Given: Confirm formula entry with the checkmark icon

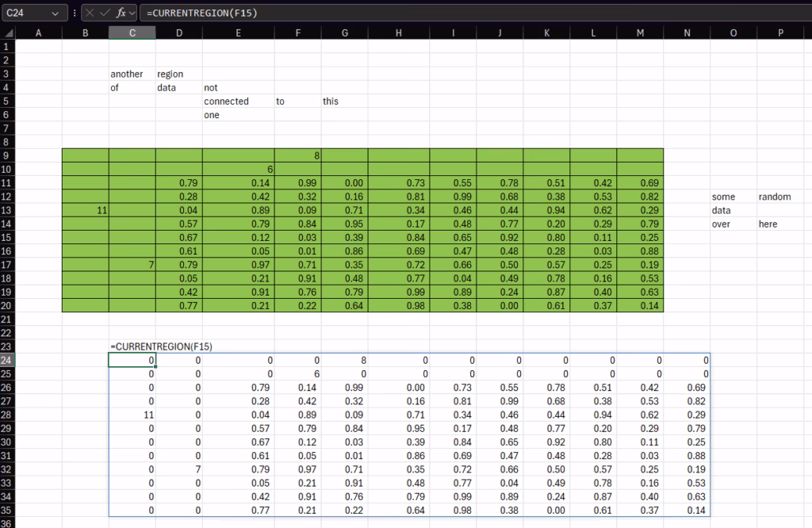Looking at the screenshot, I should 104,13.
